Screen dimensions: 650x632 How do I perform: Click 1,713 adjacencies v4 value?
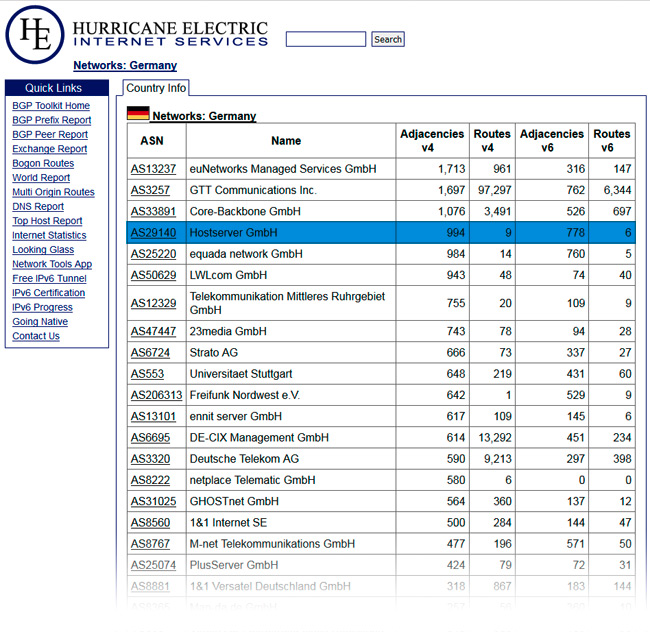pyautogui.click(x=451, y=169)
